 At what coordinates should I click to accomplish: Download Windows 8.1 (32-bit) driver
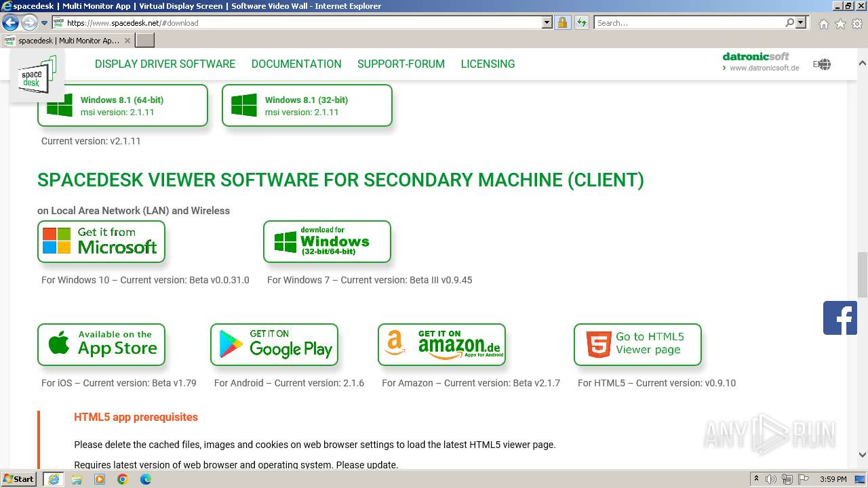pyautogui.click(x=307, y=105)
